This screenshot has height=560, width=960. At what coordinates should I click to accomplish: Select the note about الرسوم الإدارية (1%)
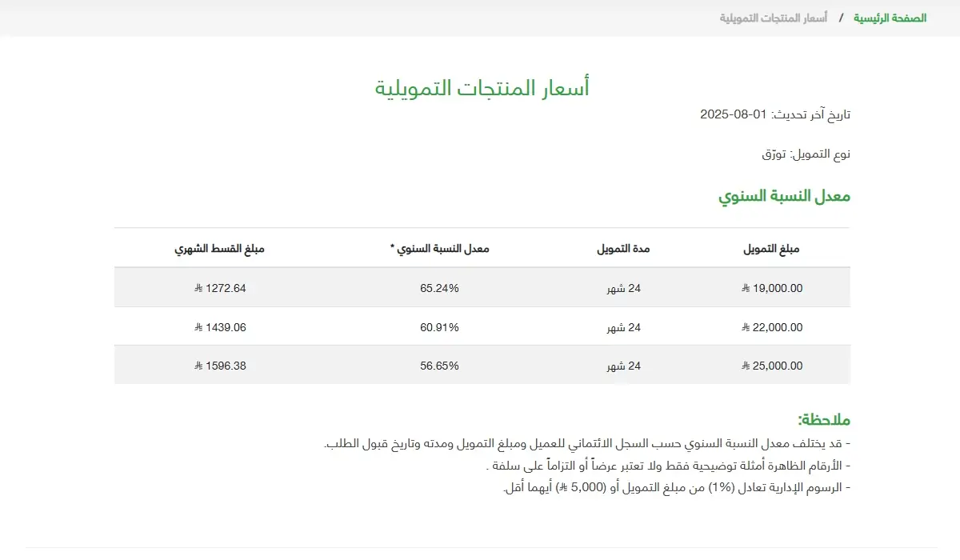677,487
